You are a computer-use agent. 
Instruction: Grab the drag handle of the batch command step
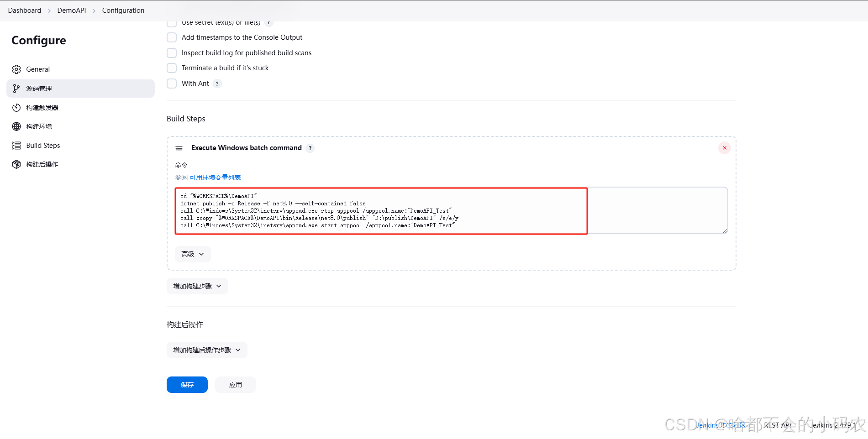179,148
